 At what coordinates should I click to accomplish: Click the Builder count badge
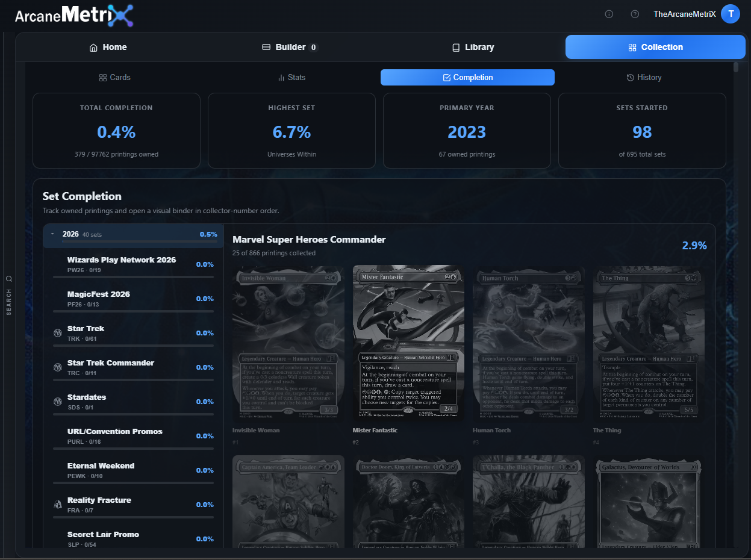tap(314, 47)
